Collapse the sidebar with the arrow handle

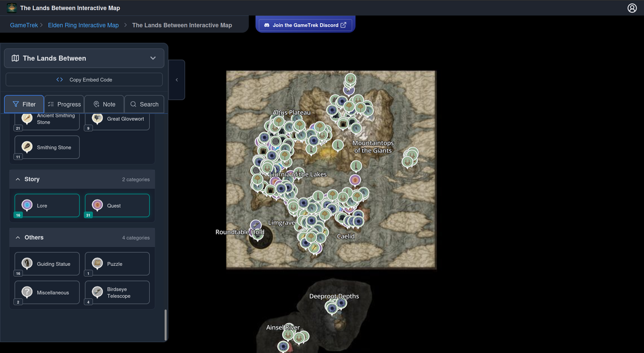pyautogui.click(x=177, y=80)
